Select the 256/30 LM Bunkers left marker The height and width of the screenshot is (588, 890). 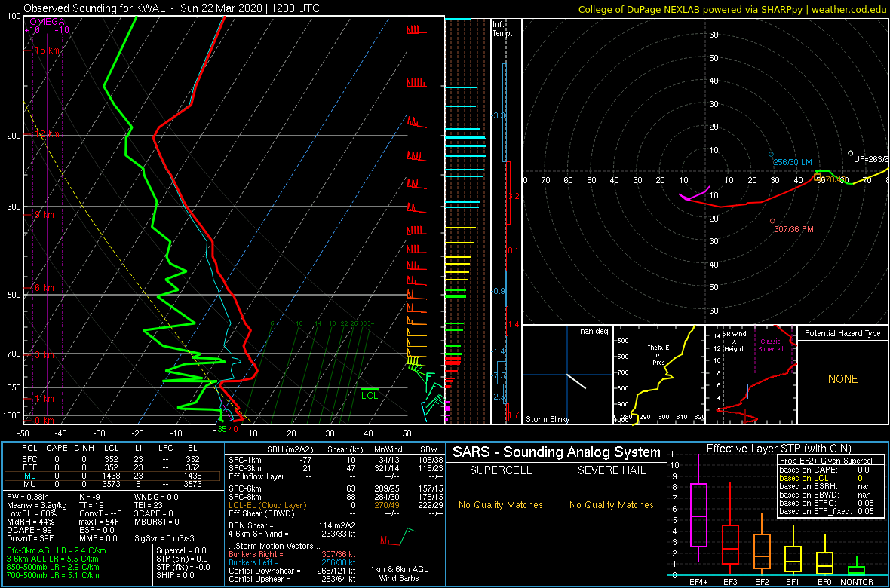pyautogui.click(x=791, y=160)
